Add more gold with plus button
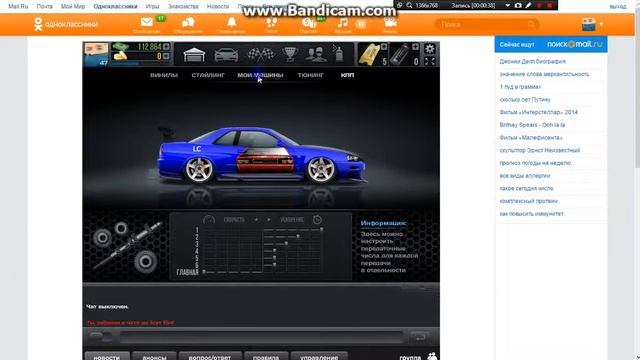This screenshot has height=360, width=640. click(166, 56)
